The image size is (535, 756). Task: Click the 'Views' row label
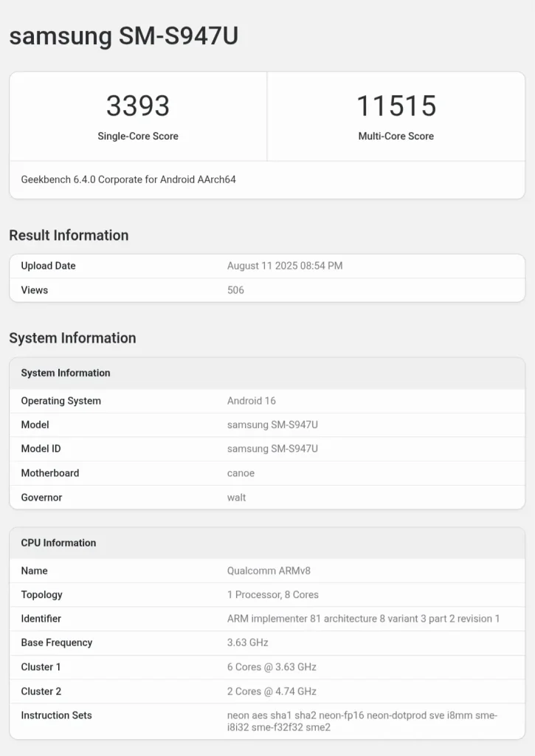[34, 289]
